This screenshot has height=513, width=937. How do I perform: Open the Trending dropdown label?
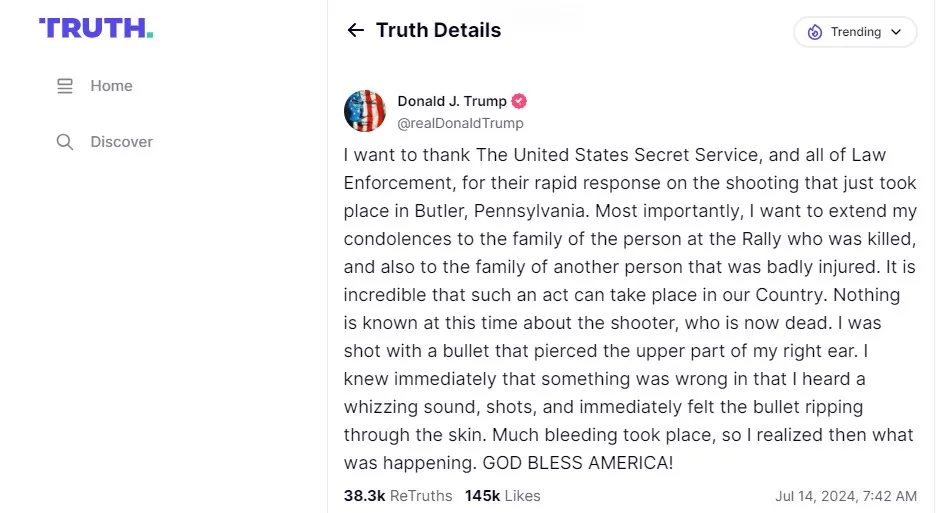pos(856,32)
